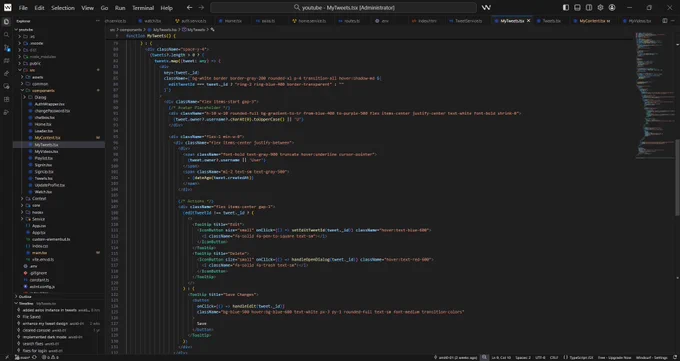Click the youtube command center search box
This screenshot has width=680, height=361.
(343, 7)
